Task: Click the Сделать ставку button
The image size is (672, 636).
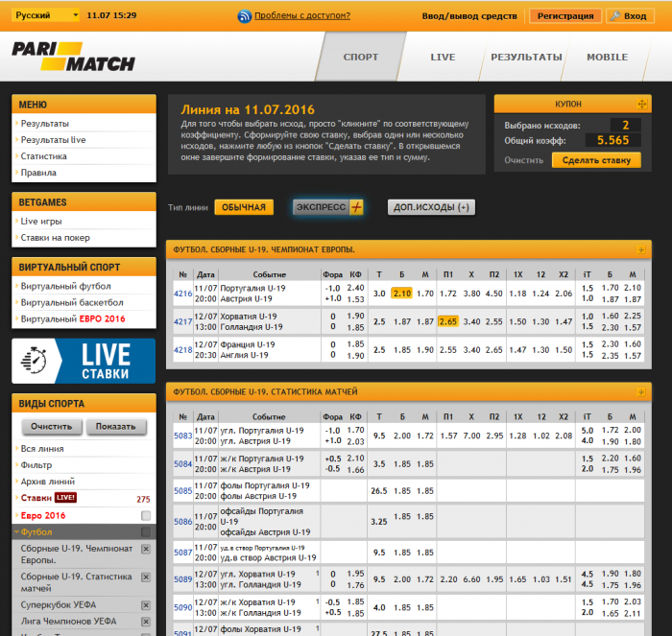Action: click(x=596, y=160)
